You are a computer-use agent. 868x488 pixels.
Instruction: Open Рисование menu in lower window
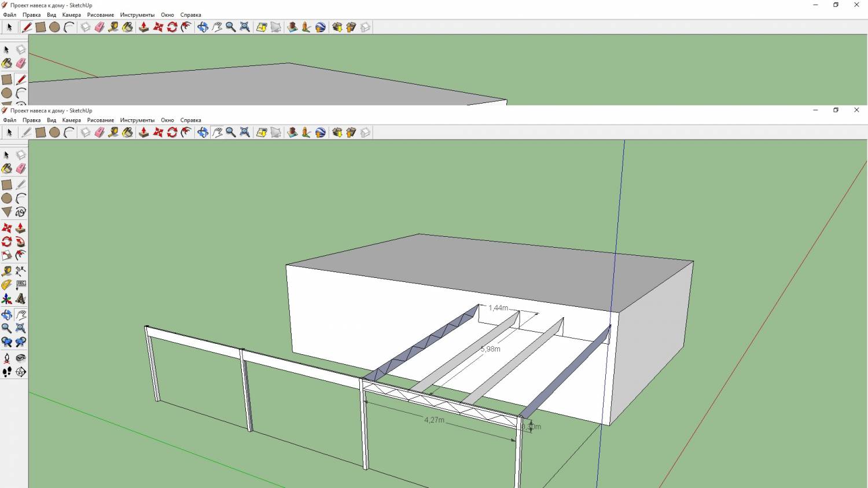coord(100,120)
